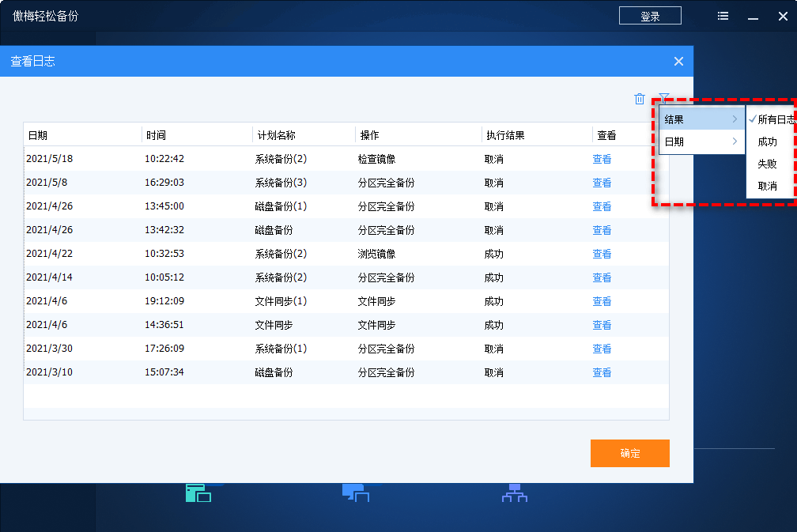This screenshot has height=532, width=797.
Task: Close the 查看日志 dialog with its X
Action: coord(678,62)
